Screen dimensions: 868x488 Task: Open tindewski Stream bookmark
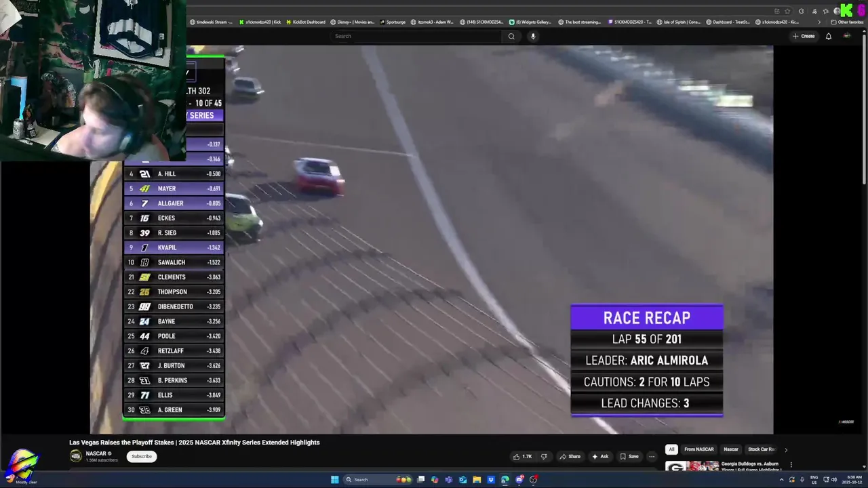210,22
